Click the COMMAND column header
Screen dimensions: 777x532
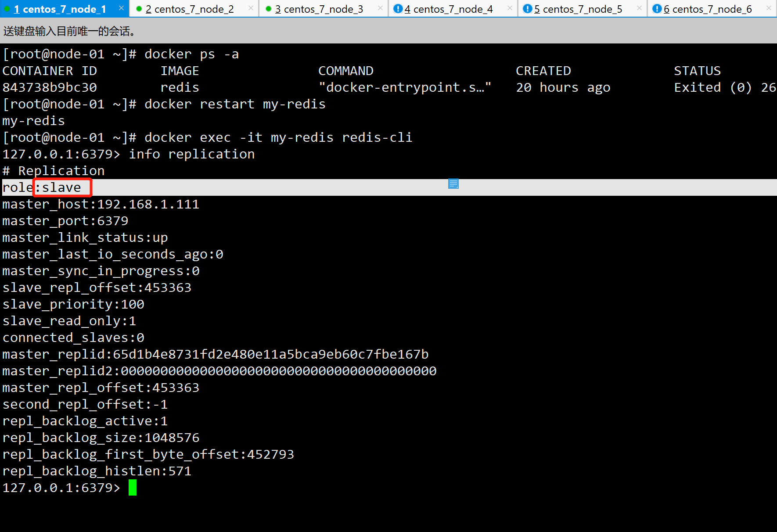click(346, 71)
